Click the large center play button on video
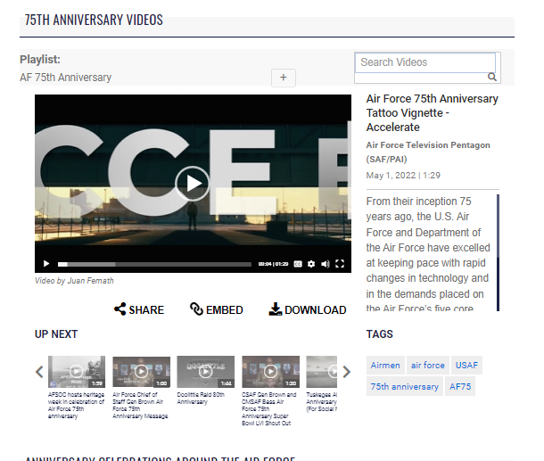The width and height of the screenshot is (544, 461). [193, 184]
